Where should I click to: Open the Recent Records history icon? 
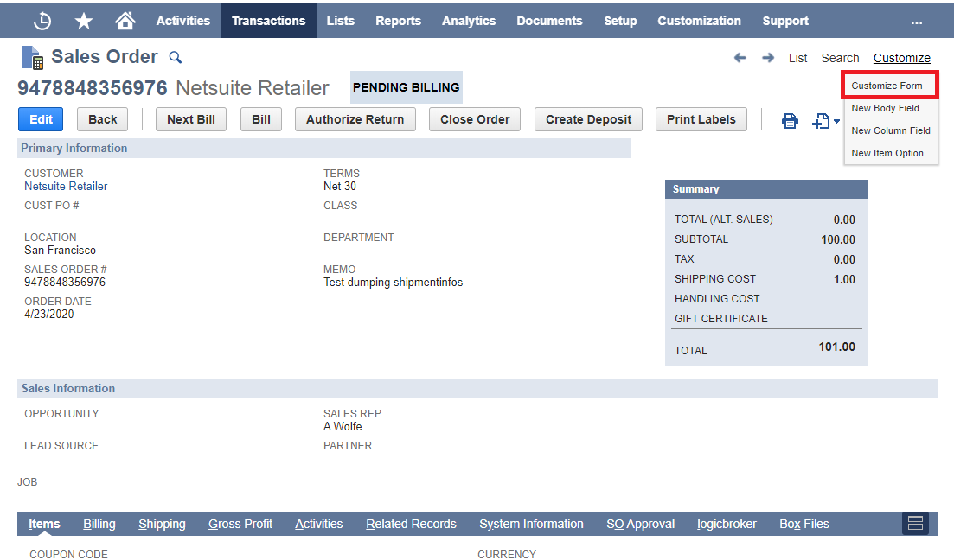[x=42, y=21]
